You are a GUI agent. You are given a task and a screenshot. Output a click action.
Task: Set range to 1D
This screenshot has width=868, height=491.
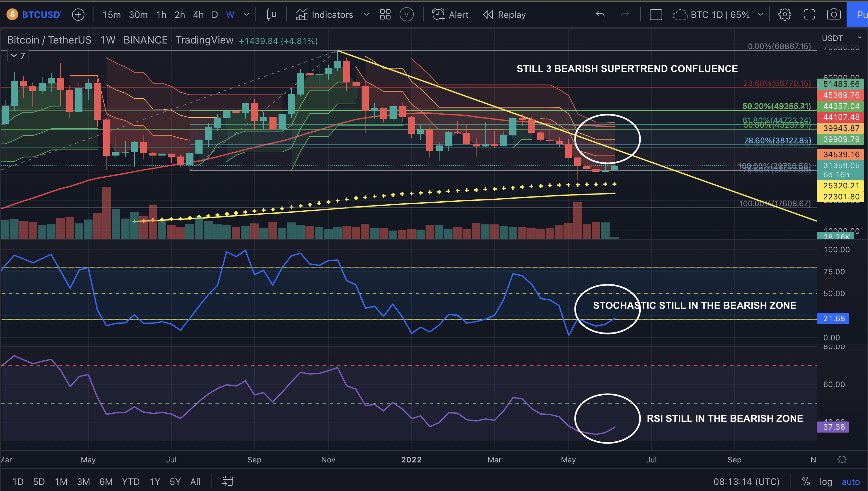[18, 481]
